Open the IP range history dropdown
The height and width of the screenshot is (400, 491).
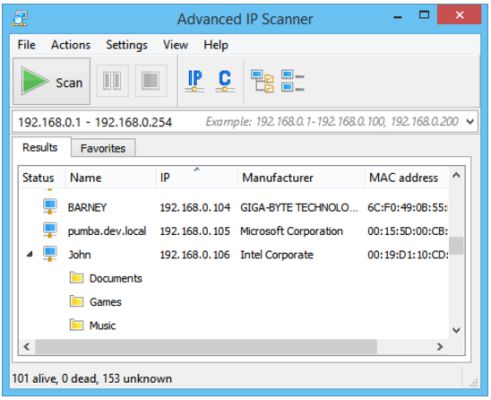470,122
